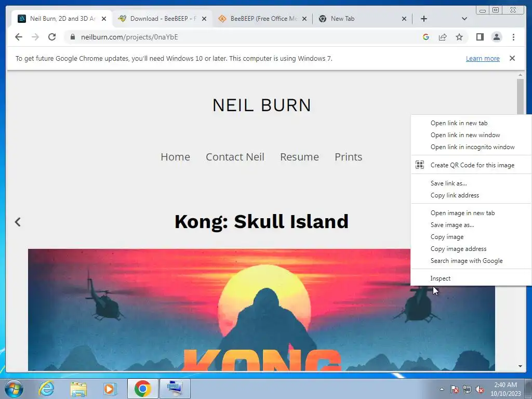This screenshot has width=532, height=399.
Task: Click the vertical scrollbar thumb
Action: click(520, 96)
